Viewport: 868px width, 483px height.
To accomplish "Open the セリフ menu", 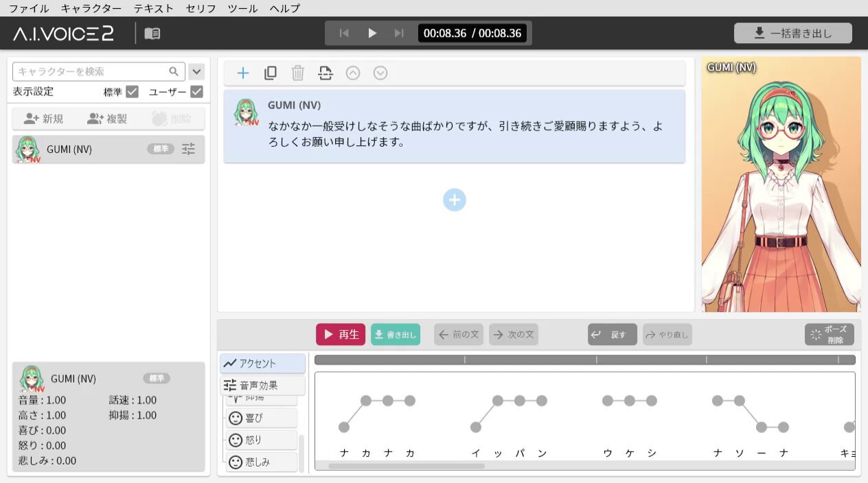I will coord(201,9).
